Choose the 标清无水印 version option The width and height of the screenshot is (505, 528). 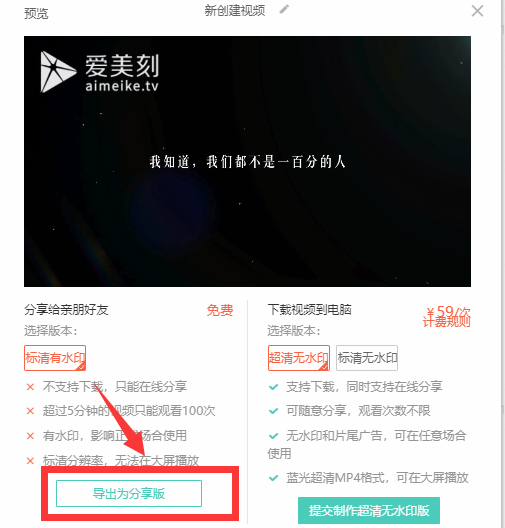pos(367,358)
